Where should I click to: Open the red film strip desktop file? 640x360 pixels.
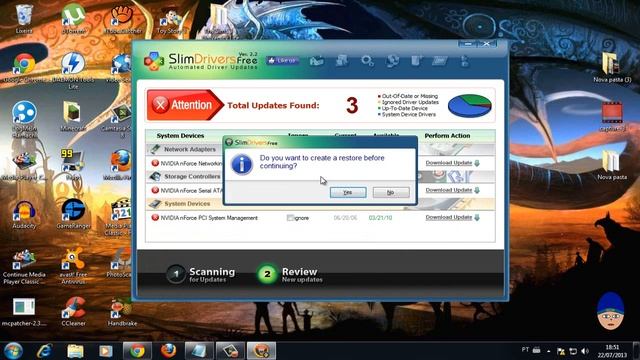[612, 116]
